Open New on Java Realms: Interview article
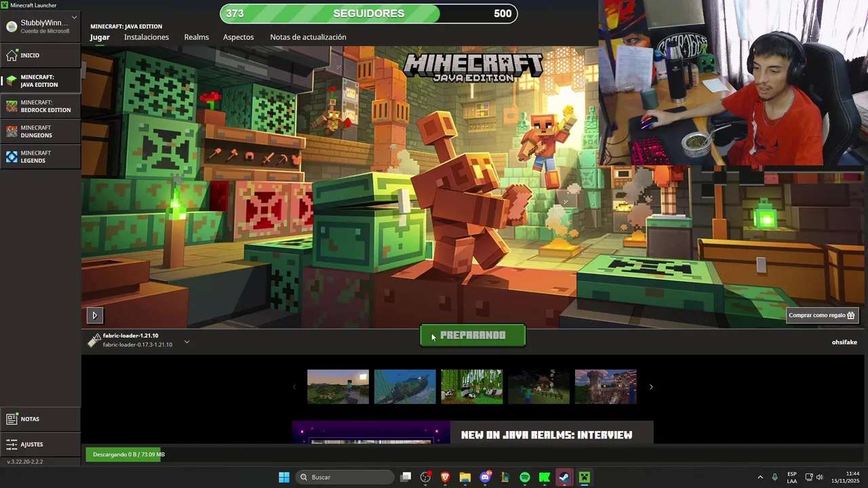The width and height of the screenshot is (868, 488). (473, 432)
